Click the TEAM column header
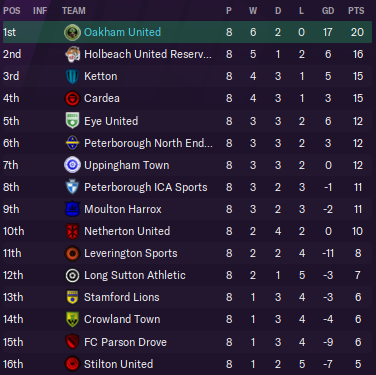This screenshot has height=375, width=376. coord(74,11)
